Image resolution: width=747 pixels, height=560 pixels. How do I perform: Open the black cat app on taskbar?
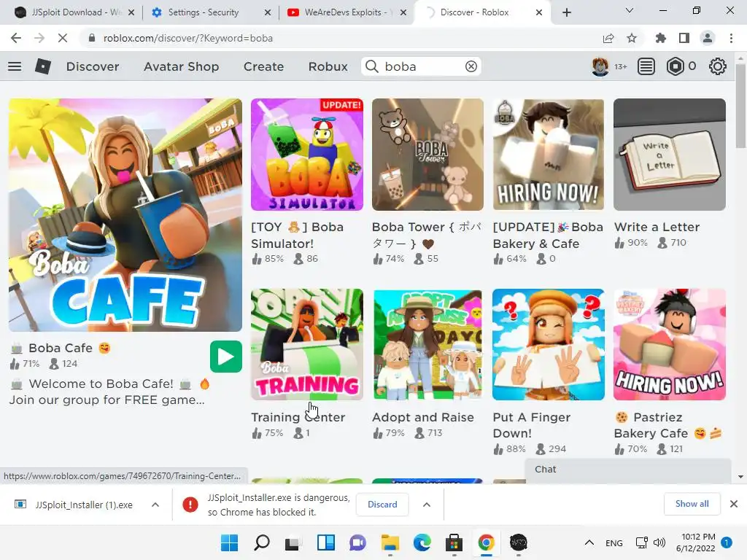(519, 542)
